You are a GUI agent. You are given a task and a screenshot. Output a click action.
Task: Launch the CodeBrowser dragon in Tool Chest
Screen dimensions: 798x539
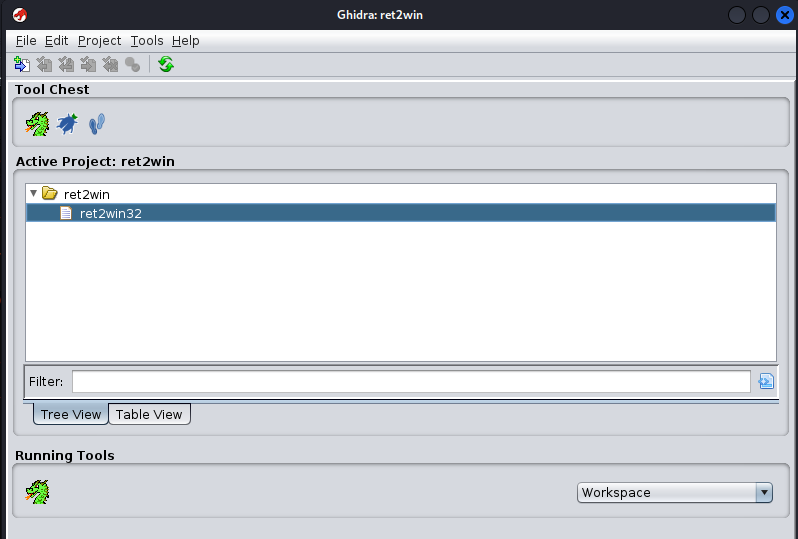point(37,124)
